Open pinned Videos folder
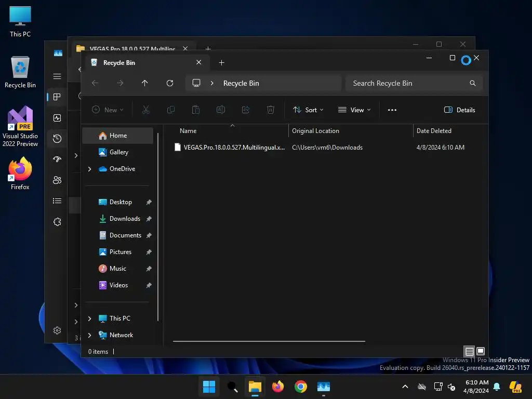532x399 pixels. tap(118, 285)
